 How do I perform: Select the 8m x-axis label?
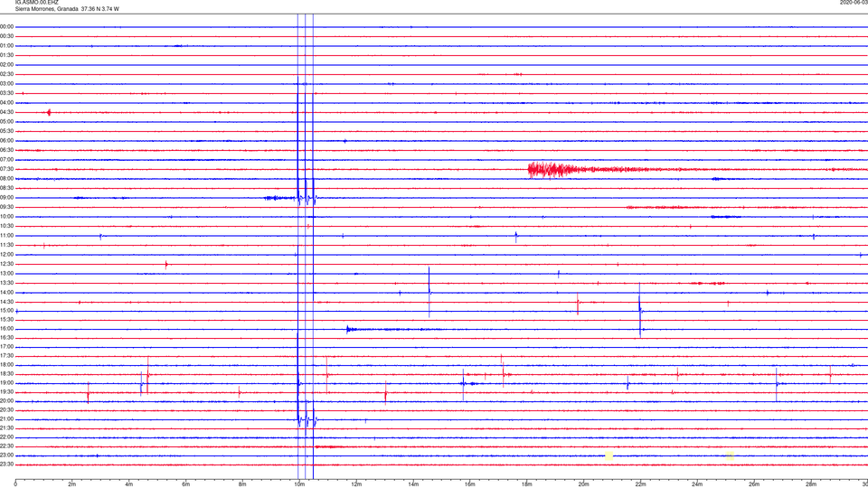[x=242, y=484]
